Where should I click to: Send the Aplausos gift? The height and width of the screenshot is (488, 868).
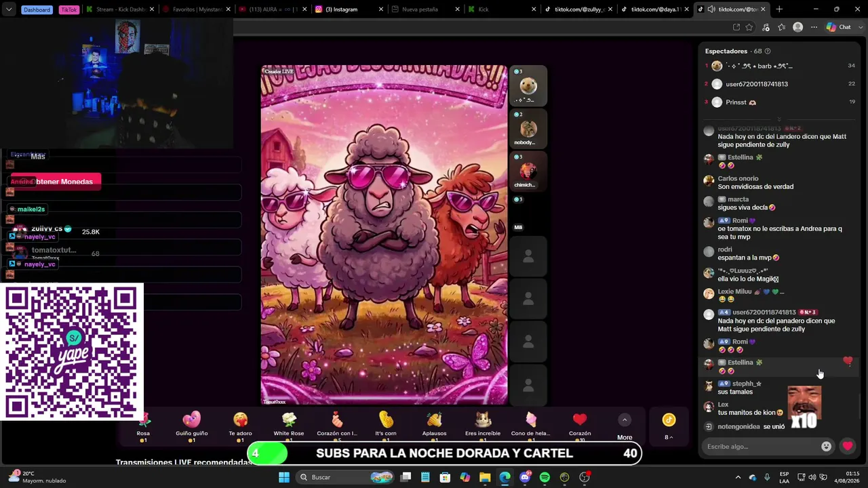point(435,426)
